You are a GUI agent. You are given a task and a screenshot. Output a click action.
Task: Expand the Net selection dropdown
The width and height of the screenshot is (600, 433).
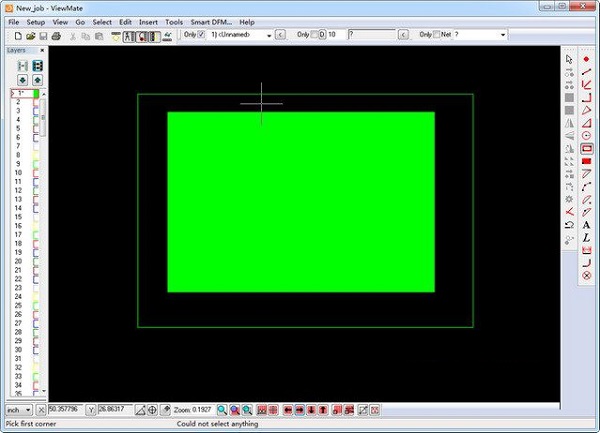coord(503,35)
